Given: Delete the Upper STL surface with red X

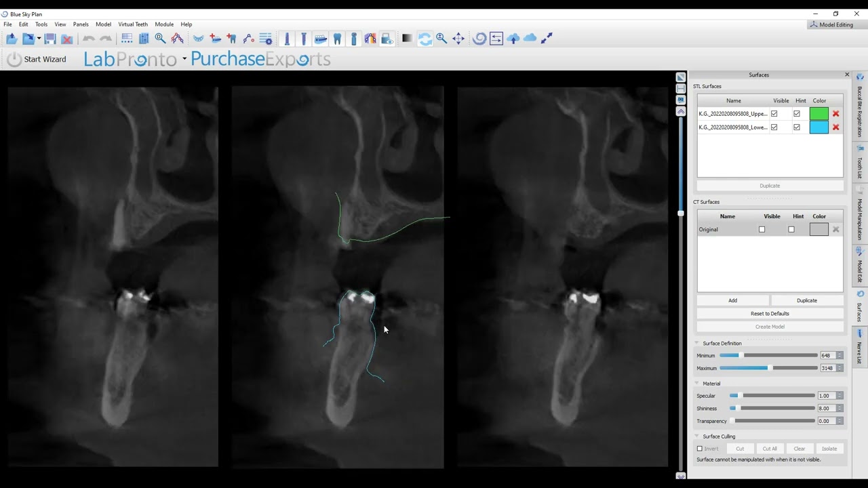Looking at the screenshot, I should [835, 114].
